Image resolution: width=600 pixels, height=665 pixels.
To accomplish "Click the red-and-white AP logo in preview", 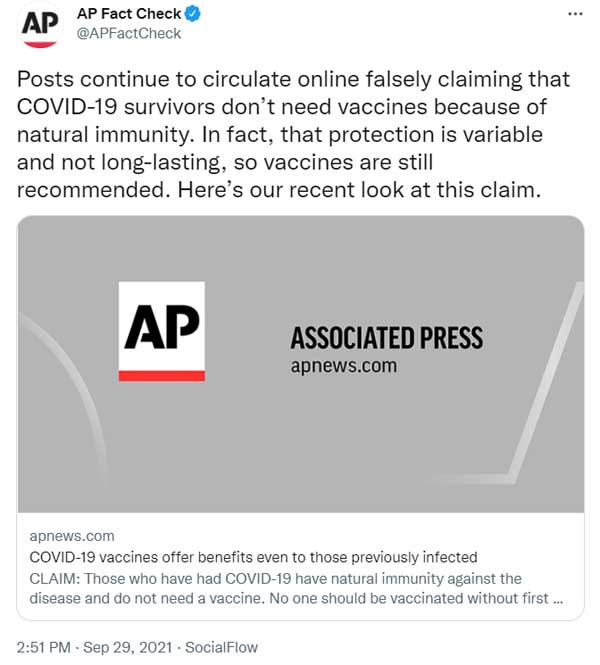I will [161, 331].
